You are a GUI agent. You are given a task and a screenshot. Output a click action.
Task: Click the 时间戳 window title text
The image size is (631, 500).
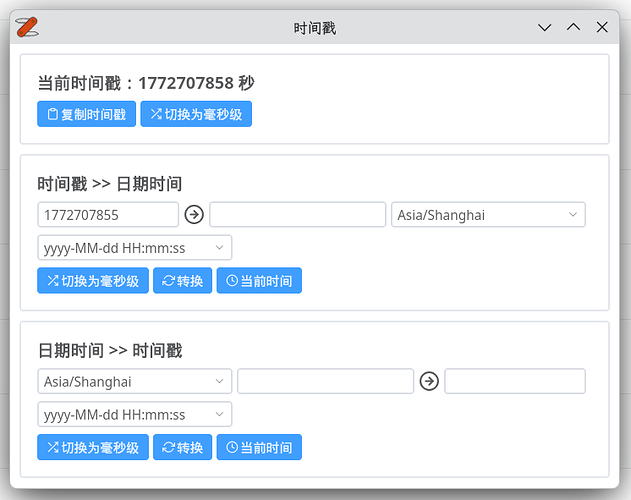[314, 28]
